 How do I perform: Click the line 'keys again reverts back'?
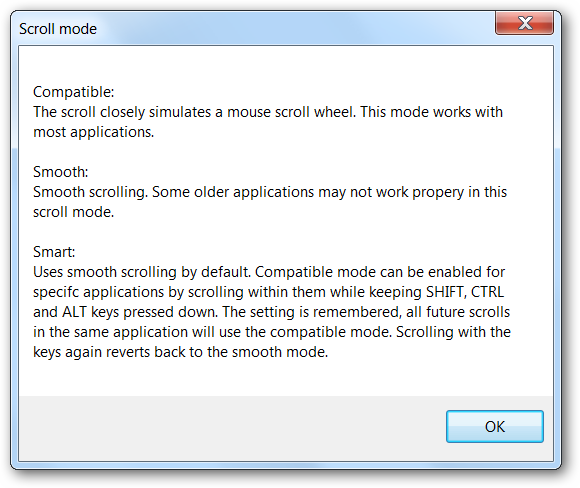pyautogui.click(x=181, y=352)
